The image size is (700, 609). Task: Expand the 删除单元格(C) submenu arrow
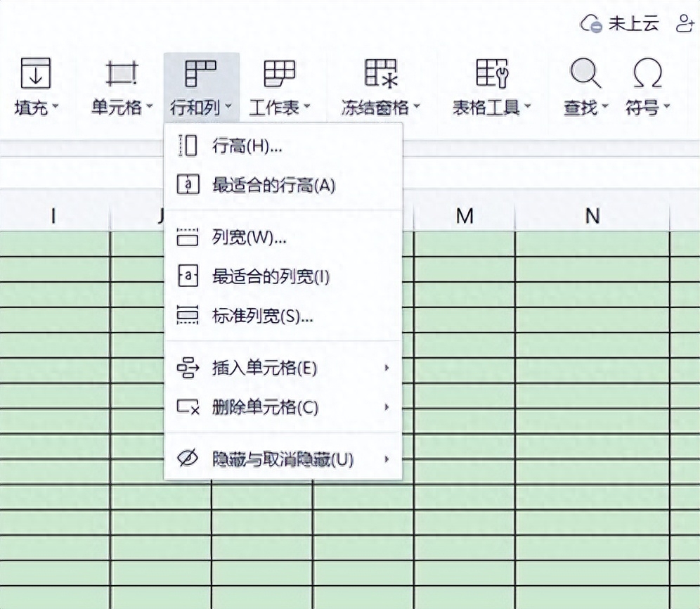click(387, 407)
